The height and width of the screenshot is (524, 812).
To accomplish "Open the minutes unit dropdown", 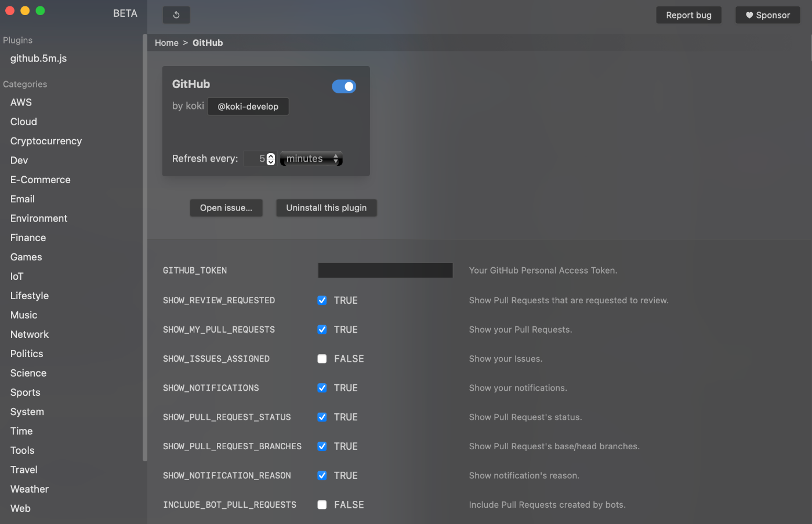I will point(311,159).
